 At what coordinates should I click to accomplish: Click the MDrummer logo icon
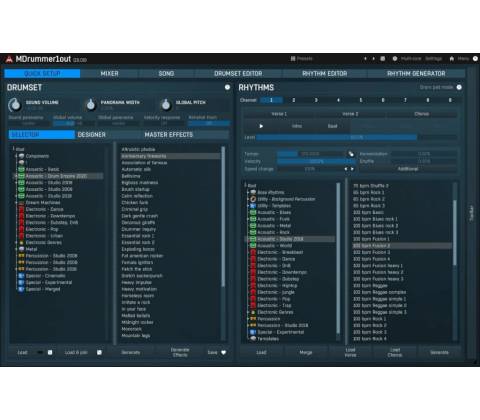9,59
